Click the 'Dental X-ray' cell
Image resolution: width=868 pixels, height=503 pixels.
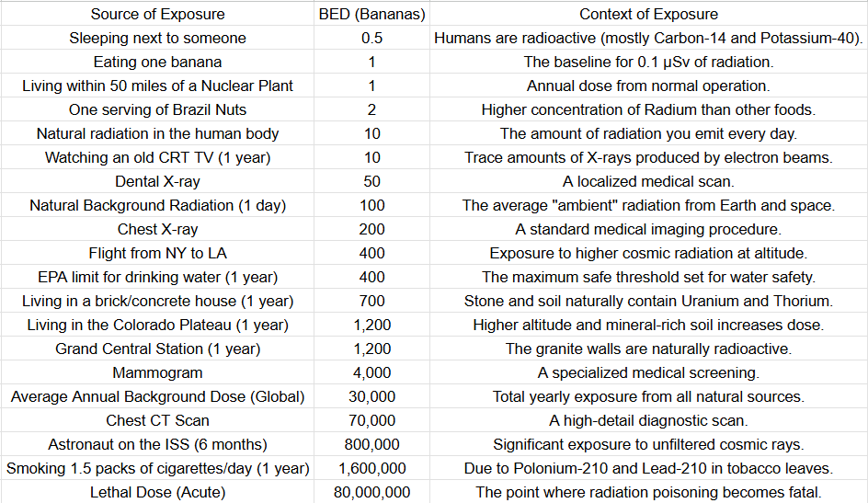coord(157,181)
